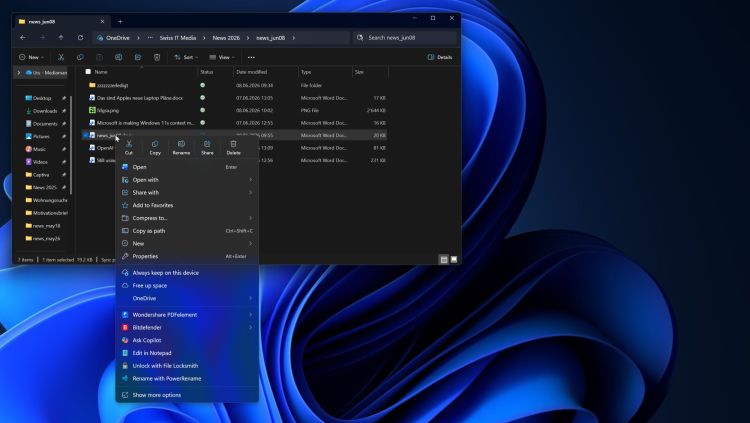Select Unlock with File Locksmith
750x423 pixels.
point(187,366)
